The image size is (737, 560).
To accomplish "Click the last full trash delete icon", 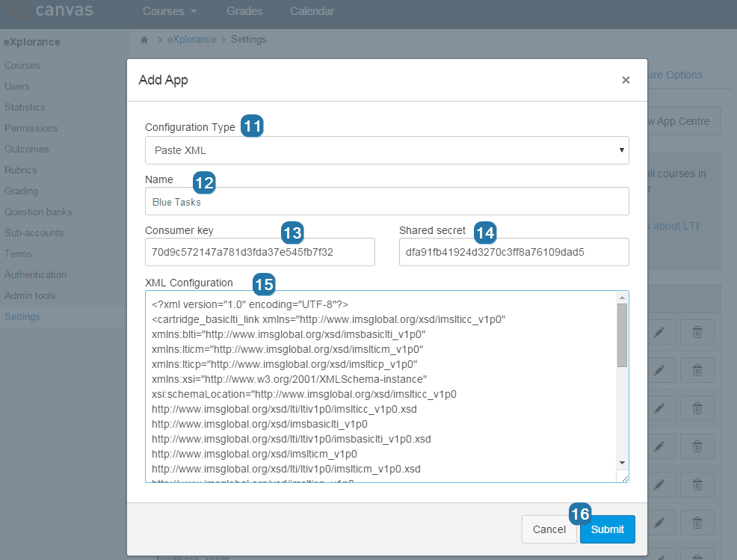I will pos(697,523).
